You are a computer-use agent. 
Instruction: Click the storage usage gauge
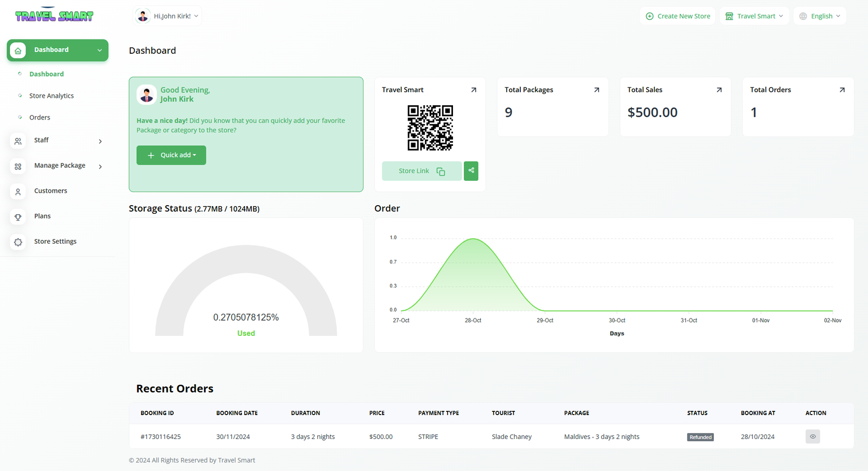[246, 290]
